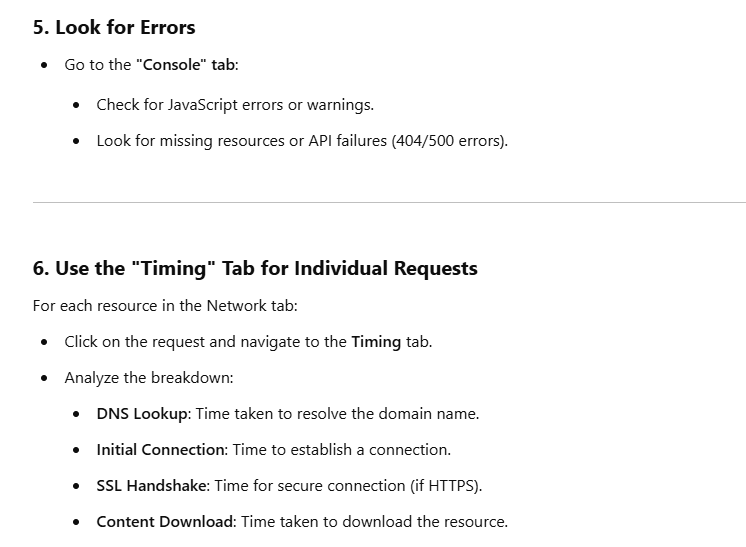This screenshot has height=547, width=746.
Task: Click the bold "Initial Connection" term
Action: click(x=162, y=449)
